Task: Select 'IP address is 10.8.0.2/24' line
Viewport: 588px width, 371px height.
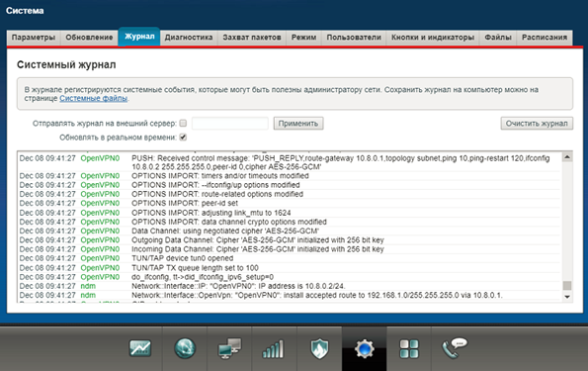Action: (x=289, y=286)
